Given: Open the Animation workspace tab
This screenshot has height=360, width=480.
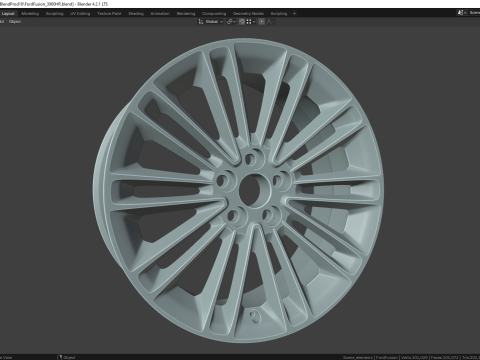Looking at the screenshot, I should [160, 14].
